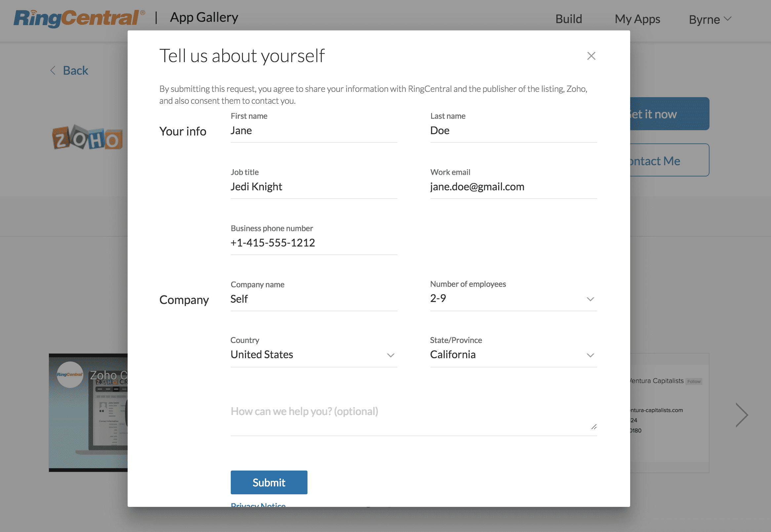This screenshot has width=771, height=532.
Task: Go to My Apps
Action: coord(637,19)
